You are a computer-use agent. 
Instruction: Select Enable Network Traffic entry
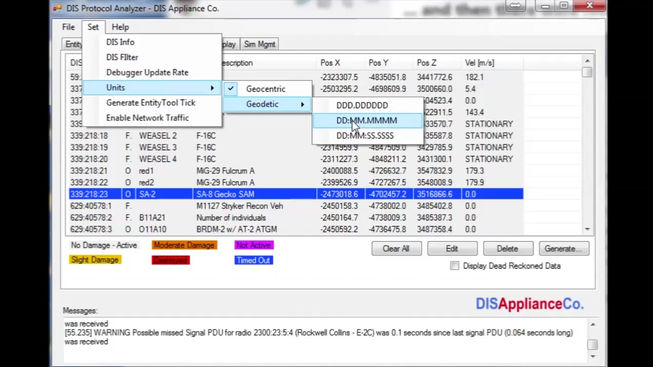coord(152,118)
